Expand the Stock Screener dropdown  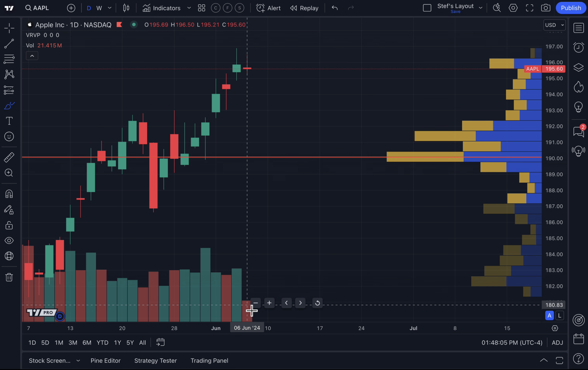[x=78, y=361]
